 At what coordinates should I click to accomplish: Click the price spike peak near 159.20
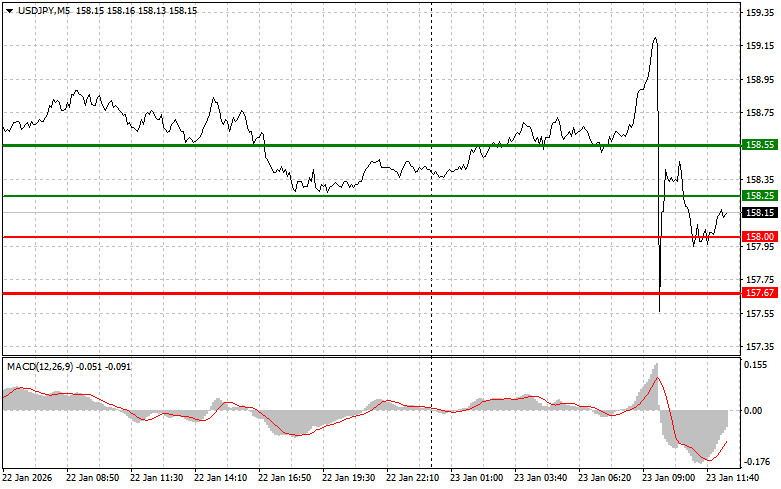coord(655,38)
